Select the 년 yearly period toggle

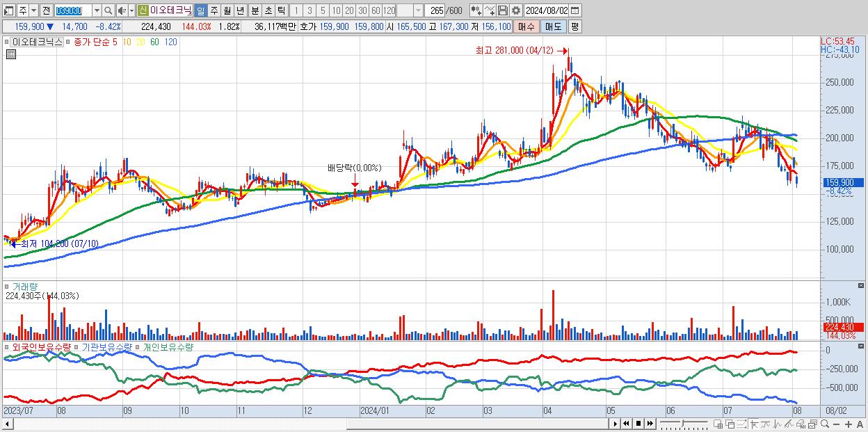240,10
